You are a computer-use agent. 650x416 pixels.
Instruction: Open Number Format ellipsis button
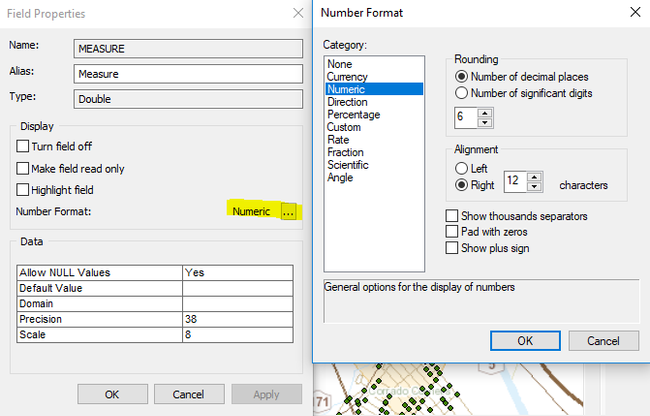tap(288, 212)
